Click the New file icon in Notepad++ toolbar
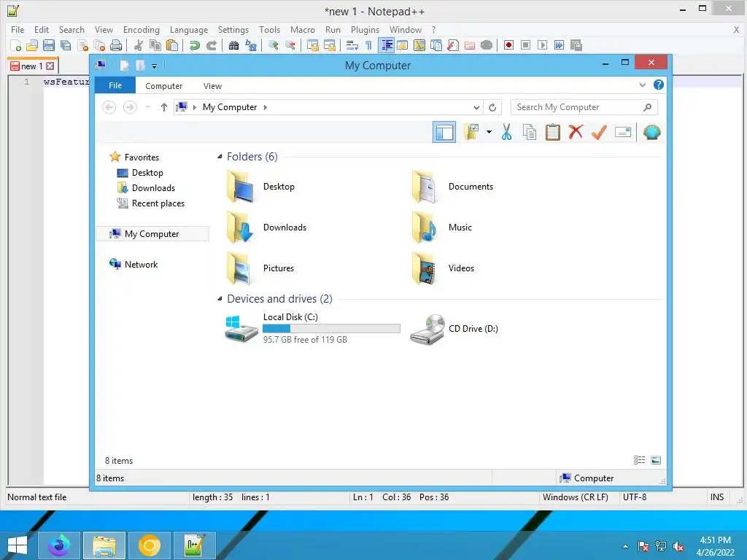 tap(16, 45)
